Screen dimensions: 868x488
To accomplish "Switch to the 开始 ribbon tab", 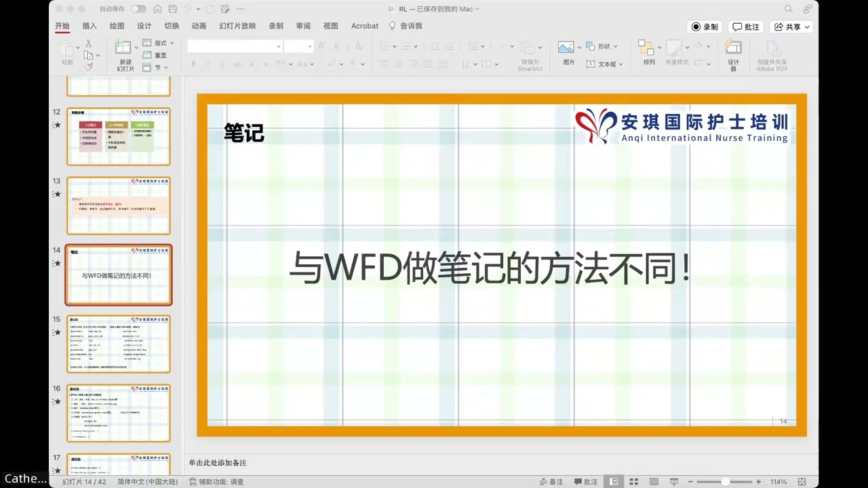I will pyautogui.click(x=62, y=26).
